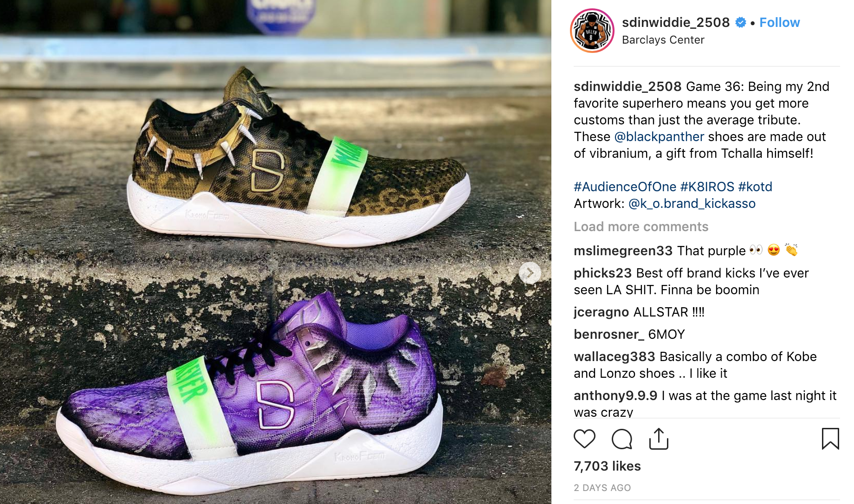The height and width of the screenshot is (504, 854).
Task: Click the verified badge icon
Action: click(741, 22)
